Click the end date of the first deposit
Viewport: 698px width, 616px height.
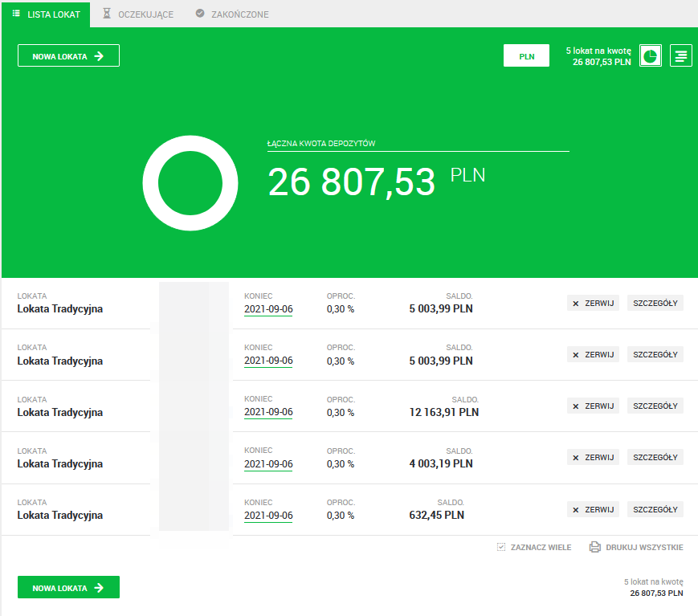tap(268, 310)
